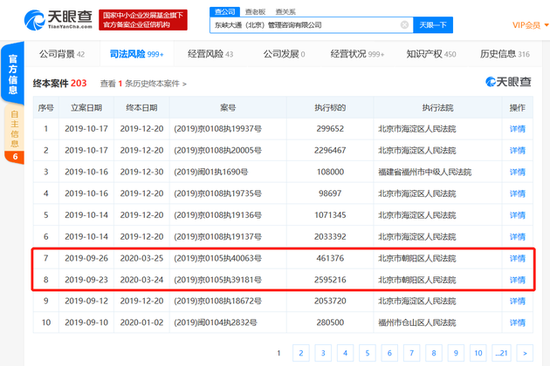View the historical 终本案件 link
This screenshot has width=550, height=366.
click(143, 84)
